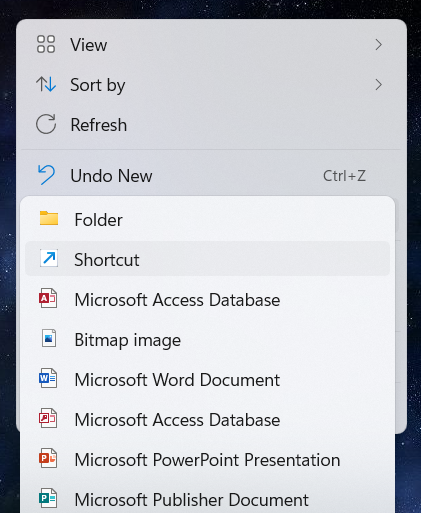The image size is (421, 513).
Task: Open the Sort by submenu
Action: [x=211, y=85]
